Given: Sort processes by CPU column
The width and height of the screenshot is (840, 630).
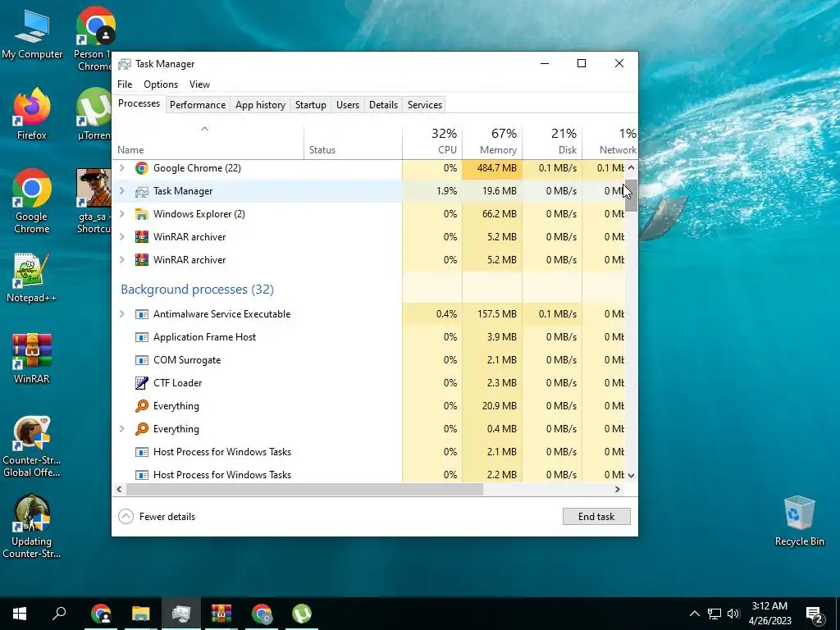Looking at the screenshot, I should tap(432, 141).
